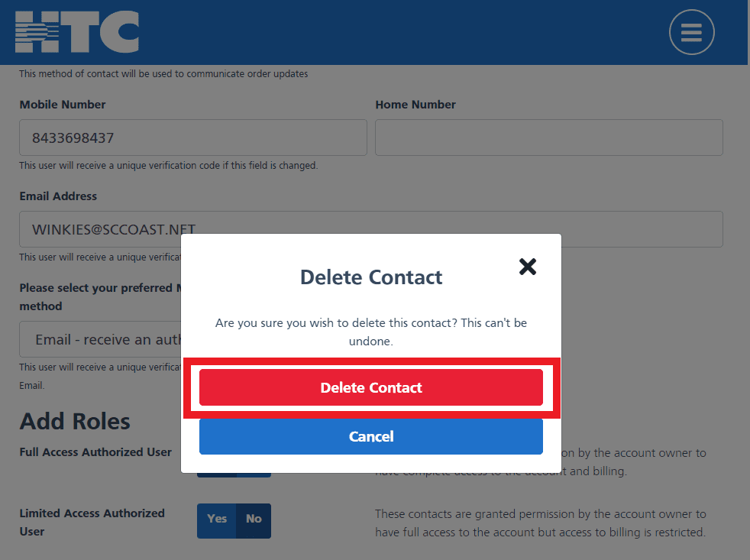The width and height of the screenshot is (750, 560).
Task: Click the deletion warning message text
Action: 371,332
